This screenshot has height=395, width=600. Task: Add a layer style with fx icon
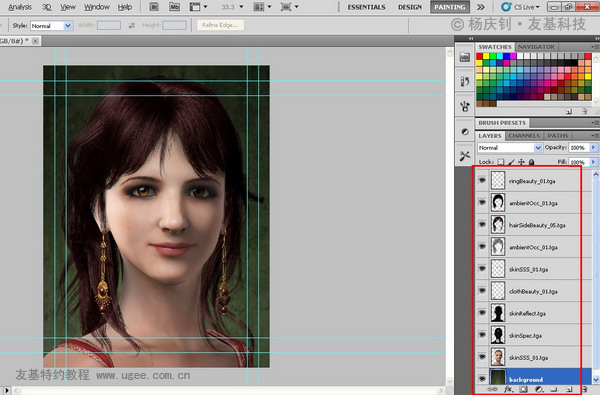(x=508, y=389)
